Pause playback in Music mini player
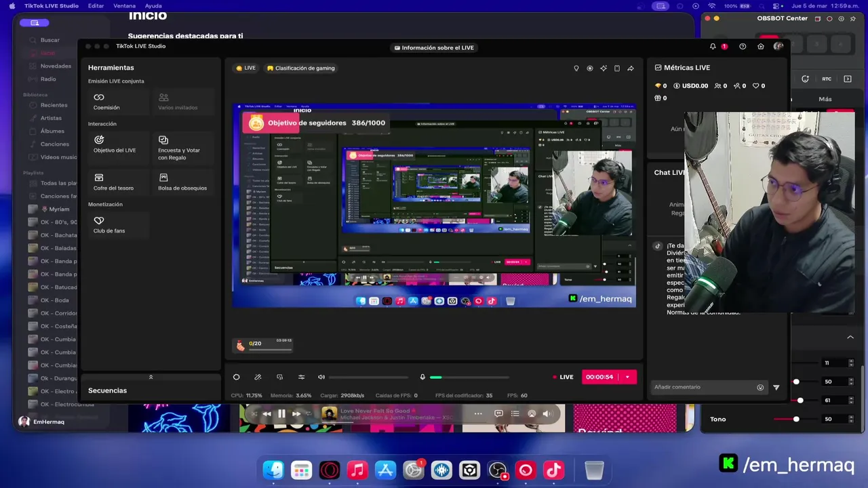 (x=281, y=413)
